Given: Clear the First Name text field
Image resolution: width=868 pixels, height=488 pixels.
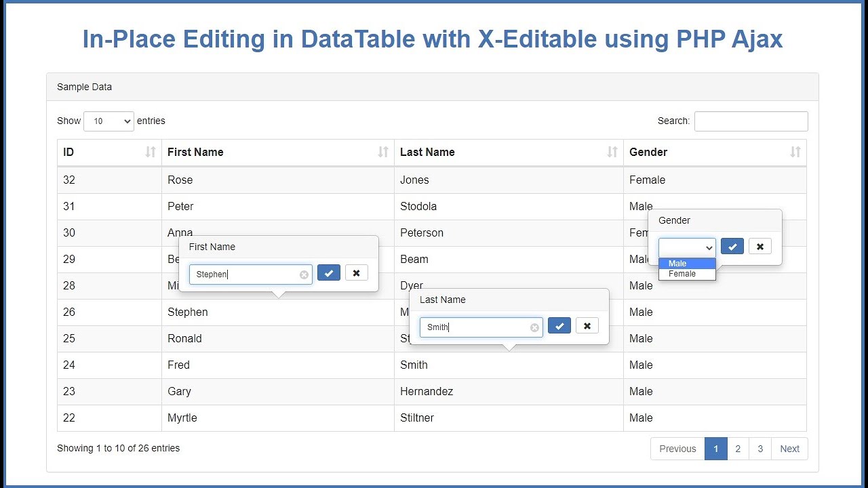Looking at the screenshot, I should point(304,274).
